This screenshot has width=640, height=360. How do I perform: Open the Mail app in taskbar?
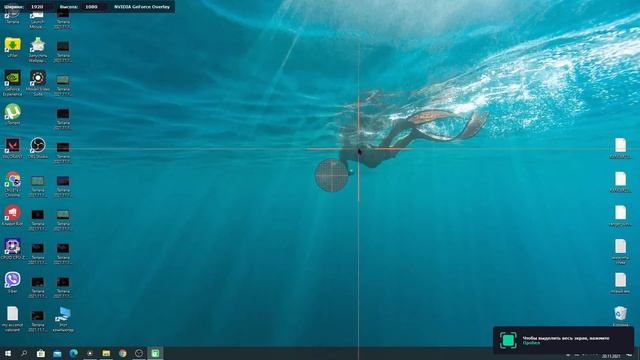(x=57, y=353)
